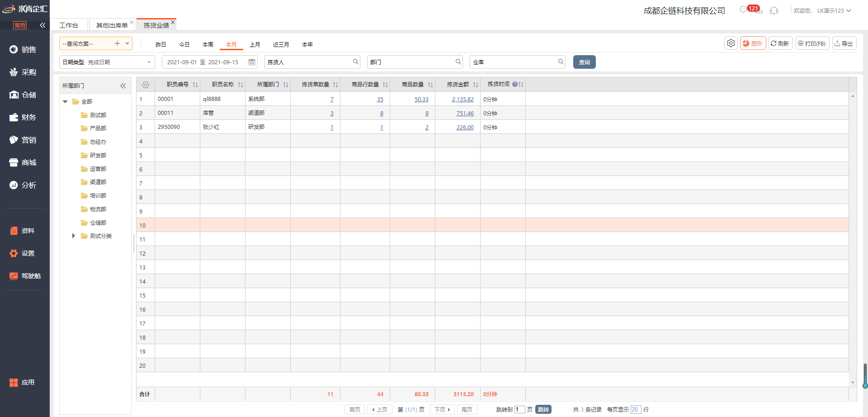
Task: Open the 2,135.82 picking amount link
Action: pyautogui.click(x=462, y=100)
